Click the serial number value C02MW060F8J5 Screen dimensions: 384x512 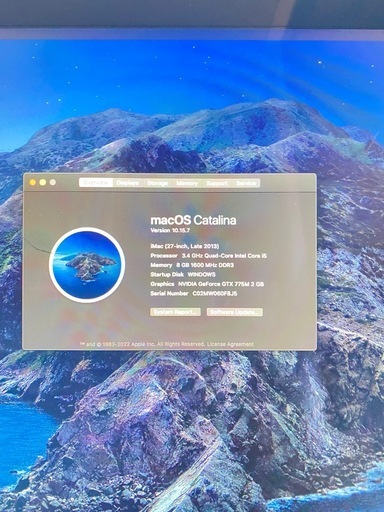215,293
